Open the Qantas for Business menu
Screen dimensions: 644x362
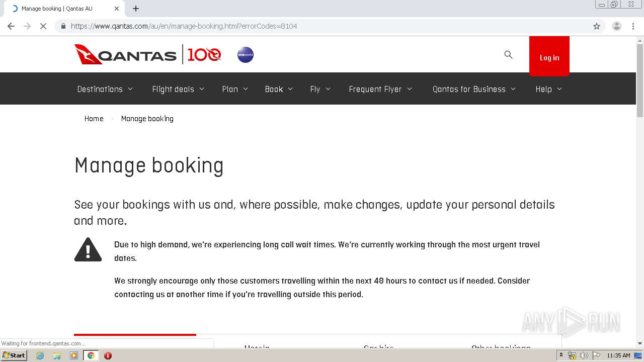(474, 89)
